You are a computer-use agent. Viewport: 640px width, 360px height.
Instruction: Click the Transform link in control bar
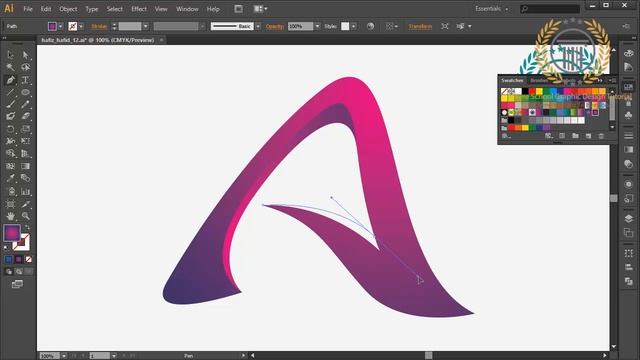tap(420, 26)
